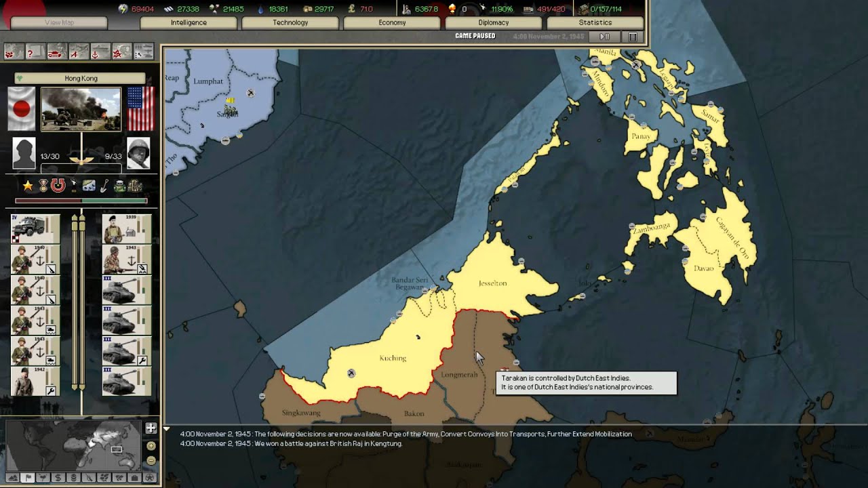Click the Davao province label
868x488 pixels.
click(704, 268)
